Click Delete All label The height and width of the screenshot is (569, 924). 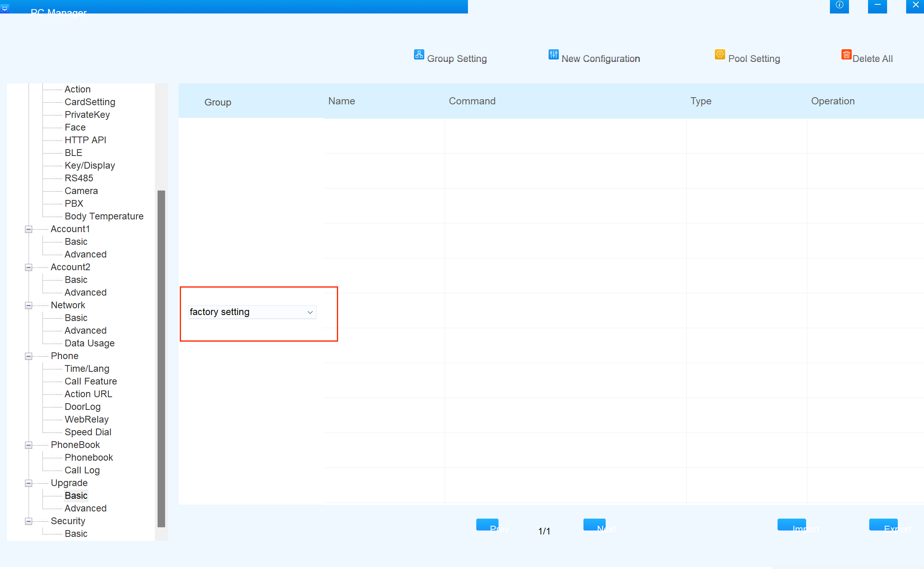pos(872,59)
